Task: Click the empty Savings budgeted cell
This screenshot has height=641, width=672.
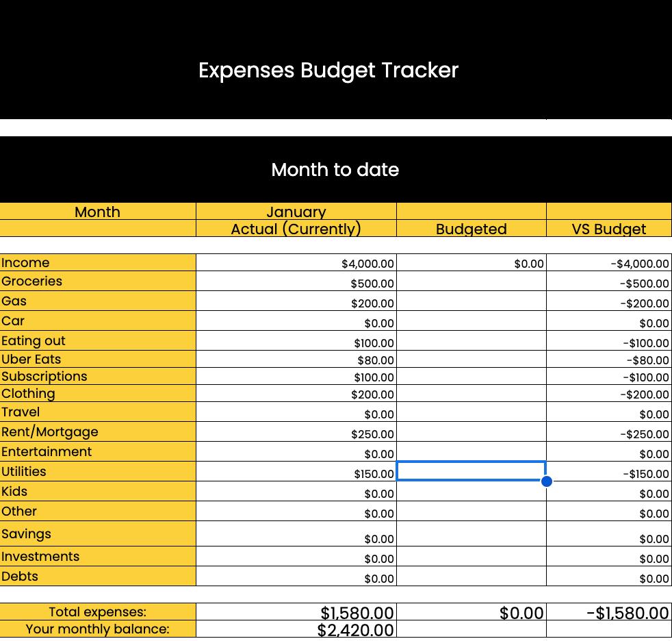Action: [x=471, y=533]
